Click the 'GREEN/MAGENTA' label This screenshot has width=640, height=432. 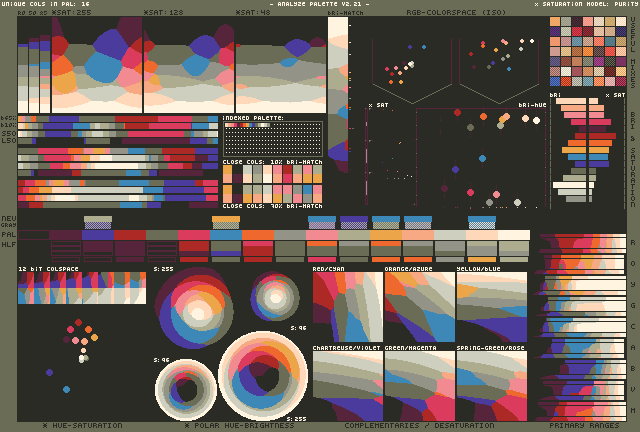tap(411, 348)
